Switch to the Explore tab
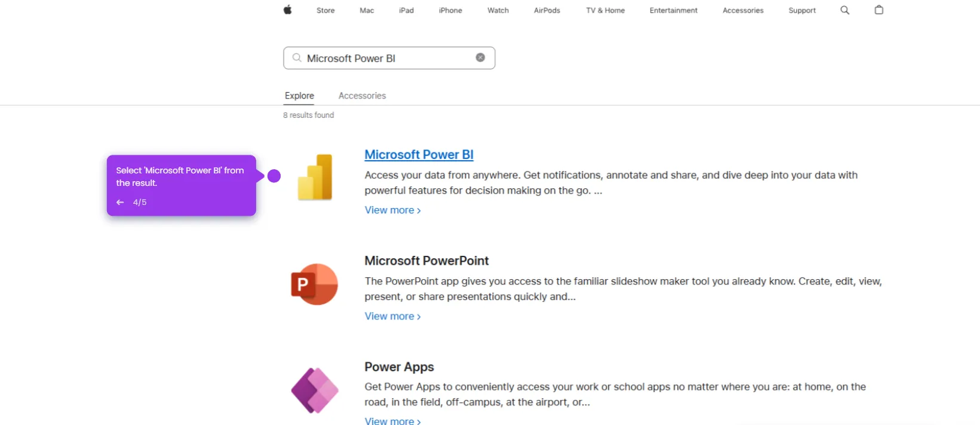The image size is (980, 425). pyautogui.click(x=299, y=96)
